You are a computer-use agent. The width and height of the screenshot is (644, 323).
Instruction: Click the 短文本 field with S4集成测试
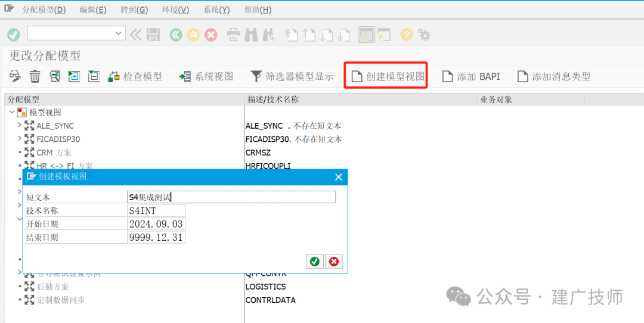(x=231, y=197)
